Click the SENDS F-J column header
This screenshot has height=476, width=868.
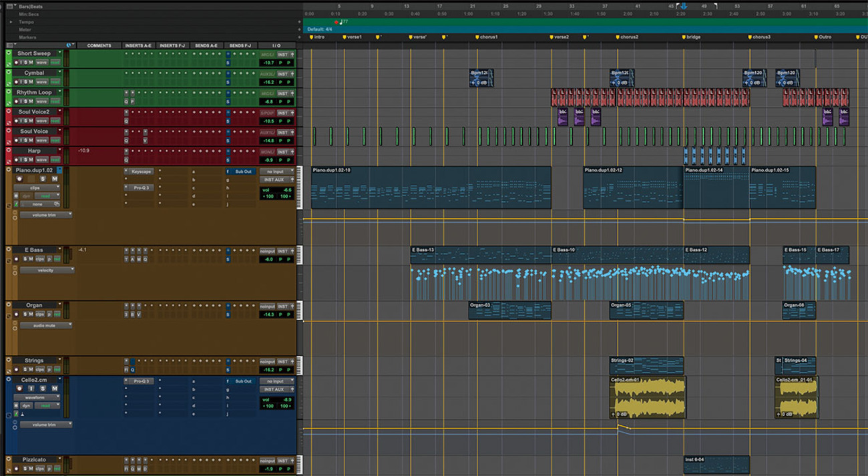click(x=241, y=45)
